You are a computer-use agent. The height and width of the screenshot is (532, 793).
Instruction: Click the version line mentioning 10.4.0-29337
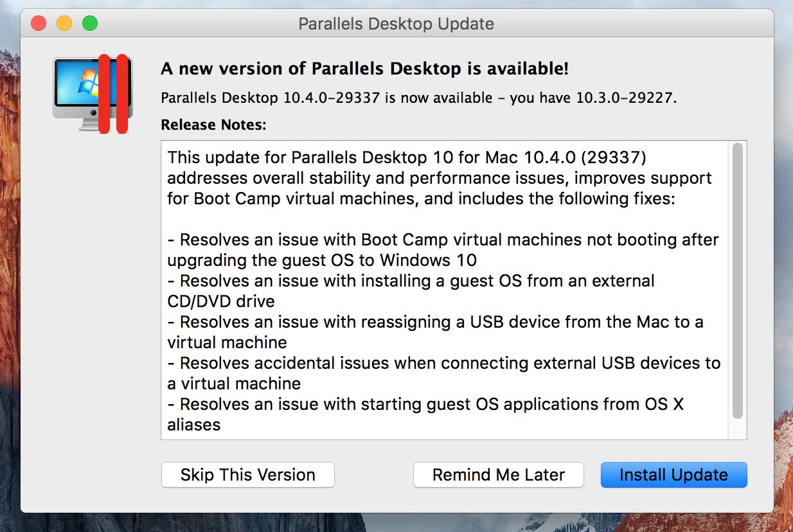pos(419,98)
